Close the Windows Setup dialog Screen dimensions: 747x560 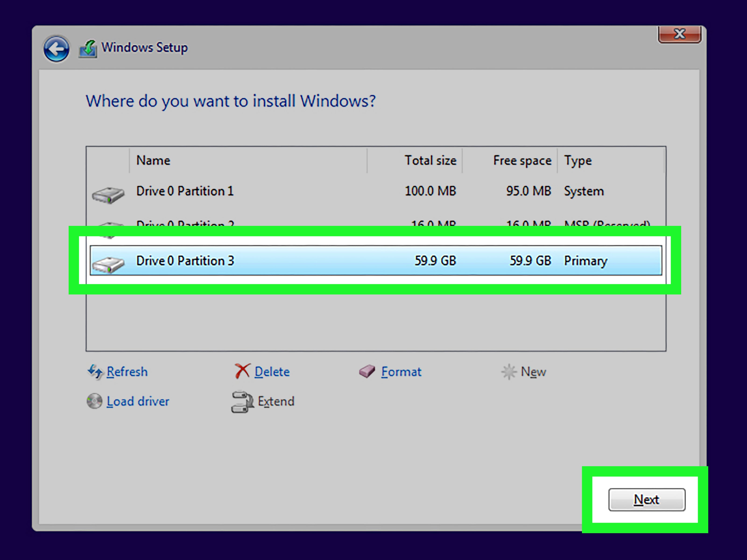tap(680, 34)
